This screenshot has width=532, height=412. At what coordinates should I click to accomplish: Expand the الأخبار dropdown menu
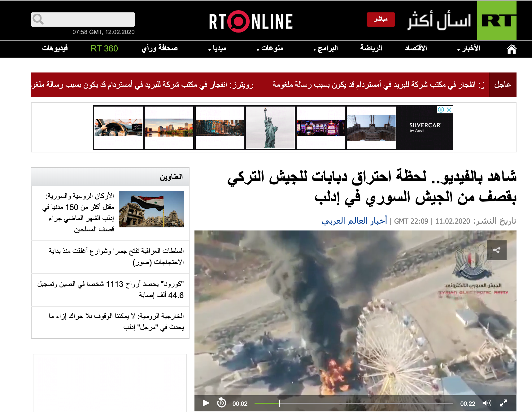(469, 49)
